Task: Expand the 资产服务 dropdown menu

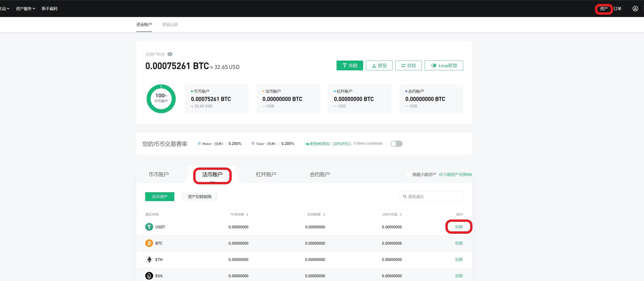Action: click(25, 9)
